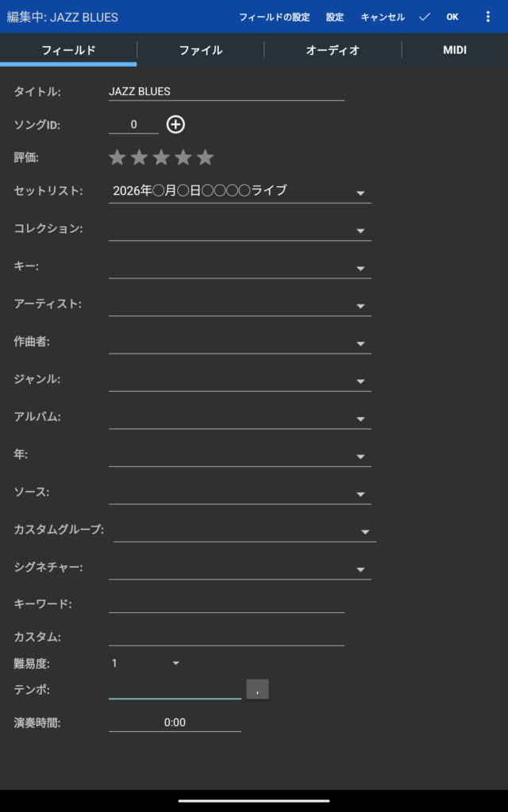Open the オーディオ tab
The image size is (508, 812).
tap(333, 50)
